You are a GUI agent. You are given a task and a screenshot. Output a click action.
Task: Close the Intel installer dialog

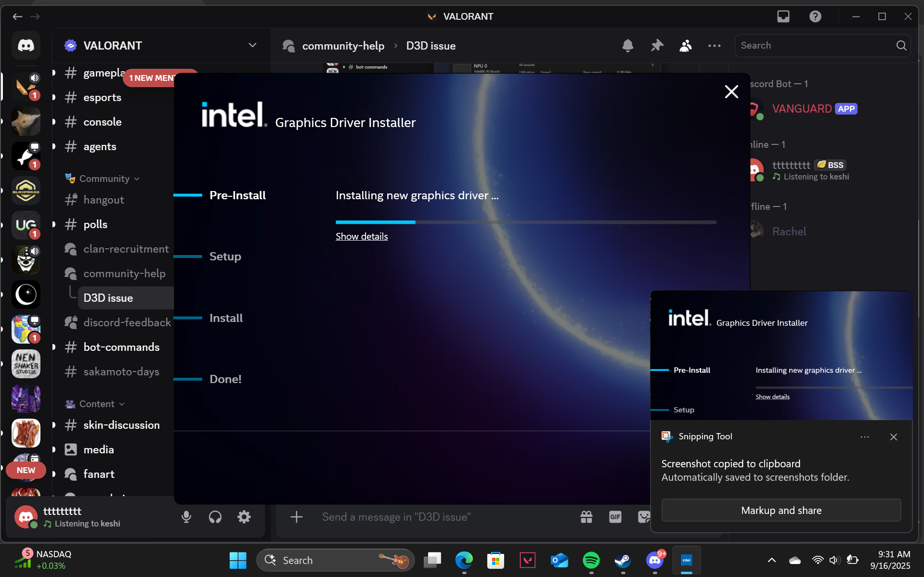[731, 91]
